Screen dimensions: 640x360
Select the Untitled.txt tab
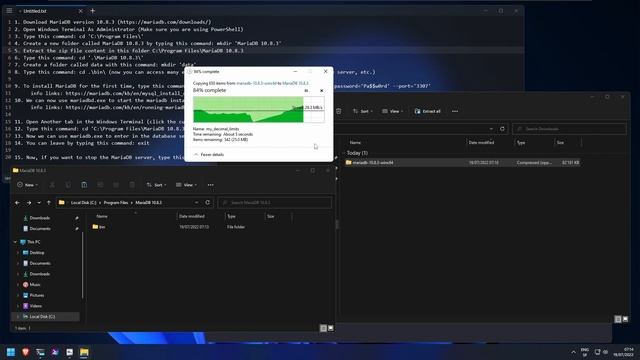coord(50,11)
